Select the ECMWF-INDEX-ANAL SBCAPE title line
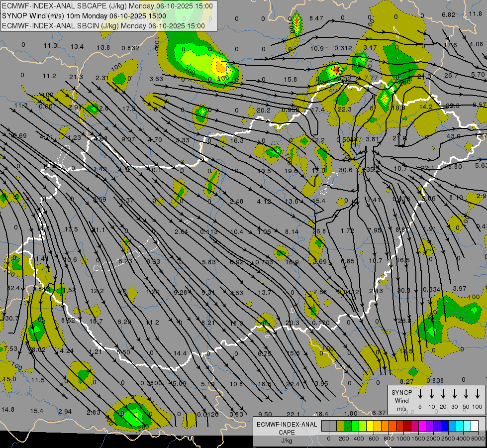This screenshot has height=448, width=487. click(107, 6)
